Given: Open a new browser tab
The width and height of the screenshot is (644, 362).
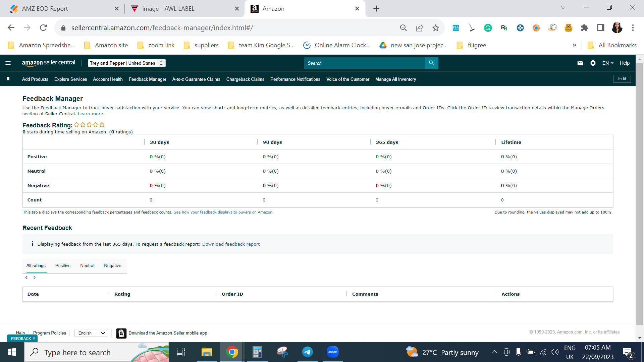Looking at the screenshot, I should (376, 9).
